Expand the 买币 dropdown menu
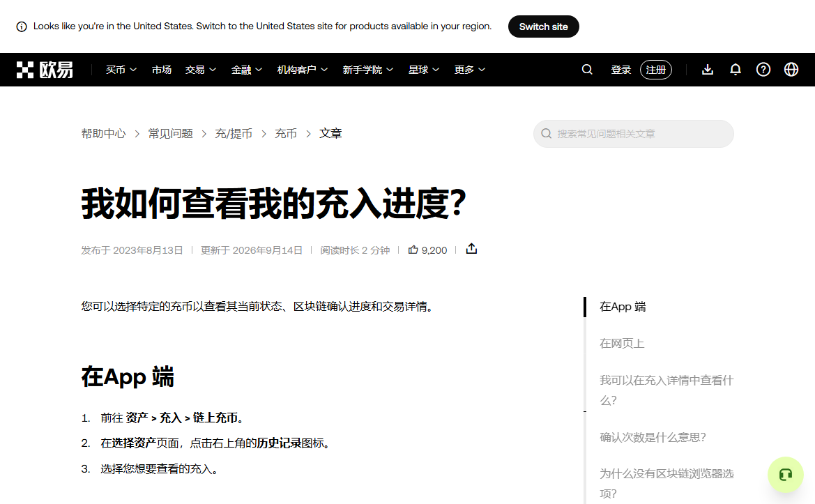The height and width of the screenshot is (504, 815). 121,70
